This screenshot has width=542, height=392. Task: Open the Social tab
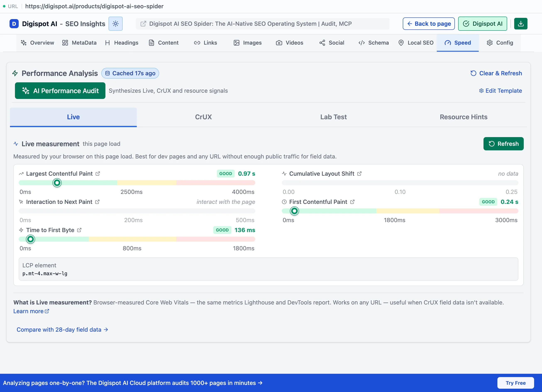[x=332, y=43]
